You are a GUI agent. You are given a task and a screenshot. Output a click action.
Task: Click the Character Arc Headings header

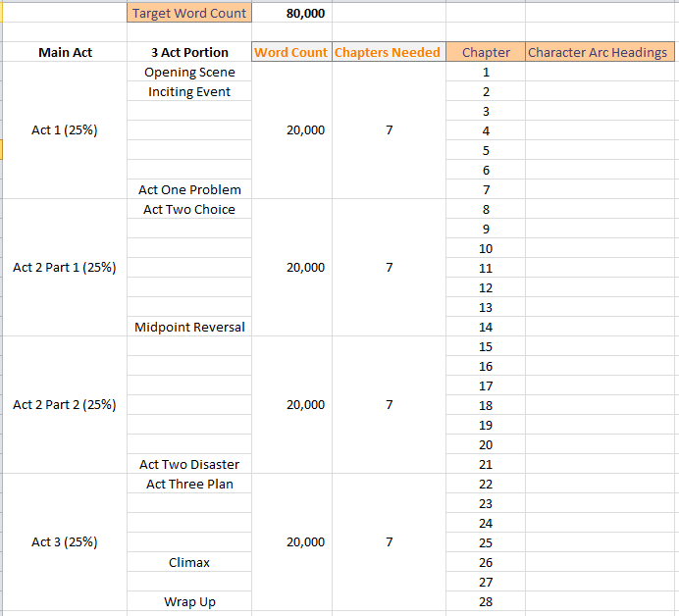[x=598, y=53]
